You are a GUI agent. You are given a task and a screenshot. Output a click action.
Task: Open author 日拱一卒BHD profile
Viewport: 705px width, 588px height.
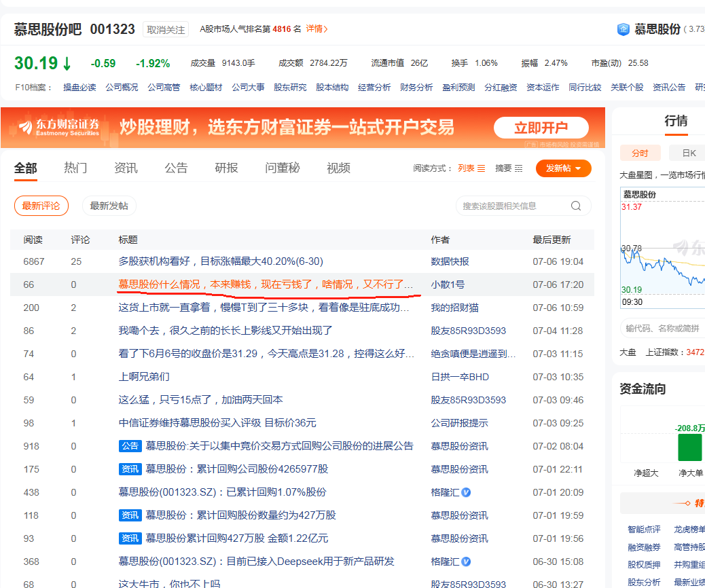point(460,377)
